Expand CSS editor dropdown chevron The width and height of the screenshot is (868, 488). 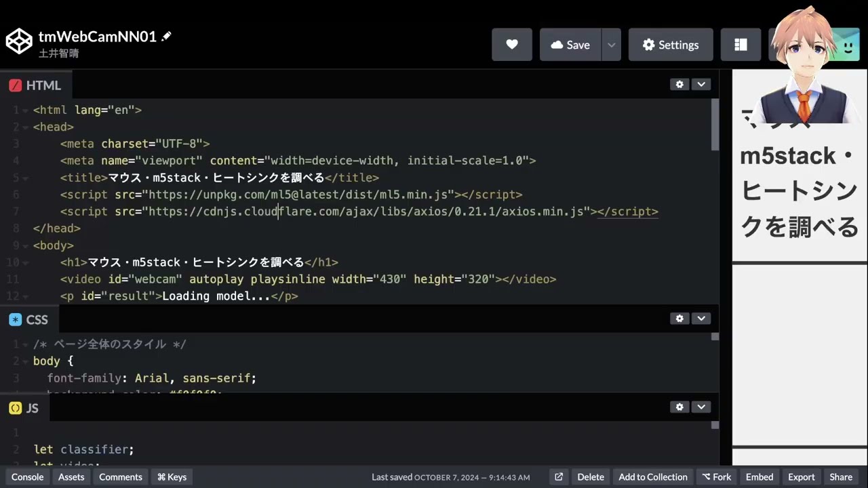click(x=701, y=319)
